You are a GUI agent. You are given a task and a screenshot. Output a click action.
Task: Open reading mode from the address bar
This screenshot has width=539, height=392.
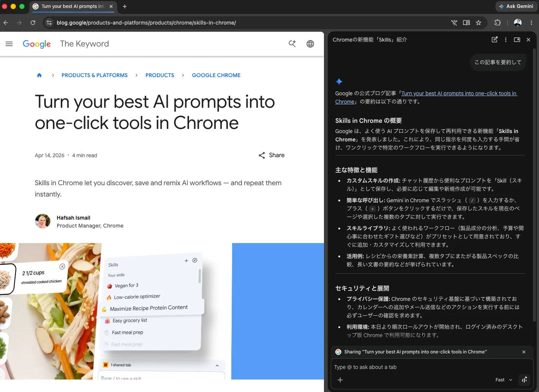click(466, 23)
